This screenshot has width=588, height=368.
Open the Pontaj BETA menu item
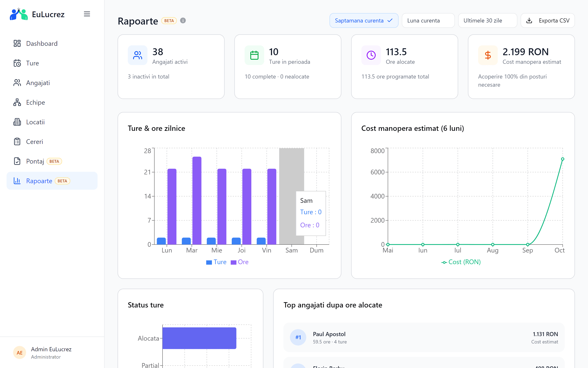click(52, 161)
